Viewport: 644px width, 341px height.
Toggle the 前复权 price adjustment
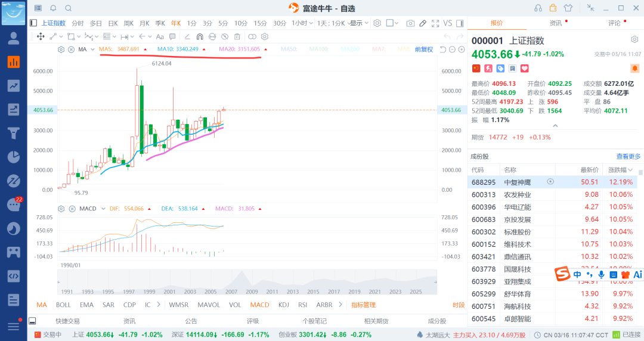point(424,49)
